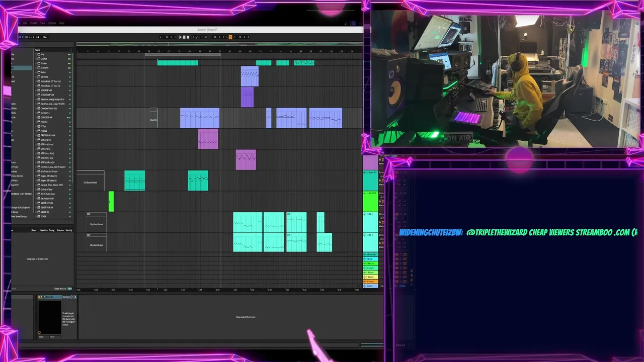The image size is (644, 362).
Task: Click the Cabinet device icon
Action: (x=39, y=59)
